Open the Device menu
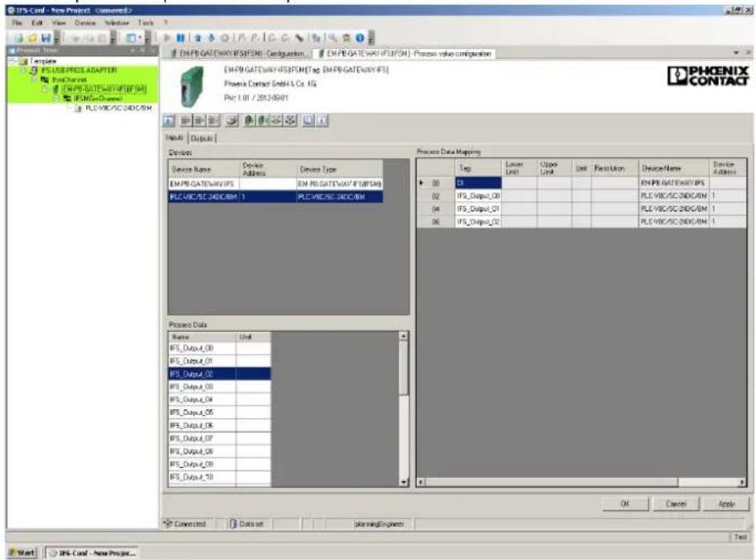 [x=85, y=22]
